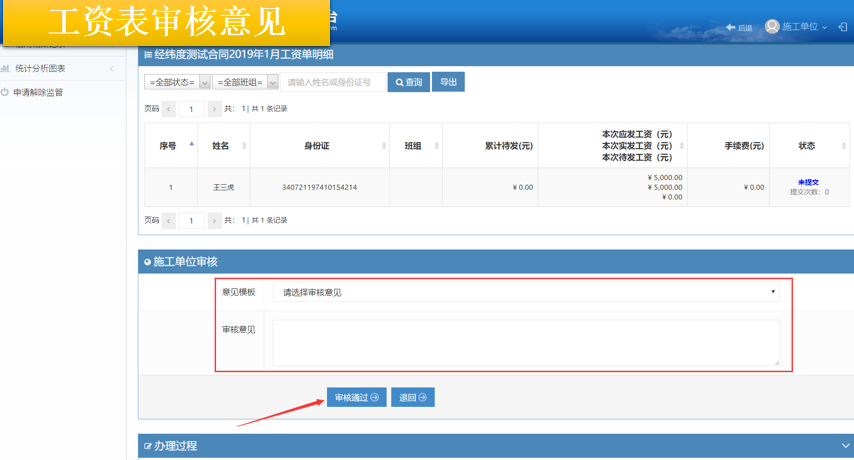Image resolution: width=854 pixels, height=460 pixels.
Task: Focus the name or ID search field
Action: (x=332, y=82)
